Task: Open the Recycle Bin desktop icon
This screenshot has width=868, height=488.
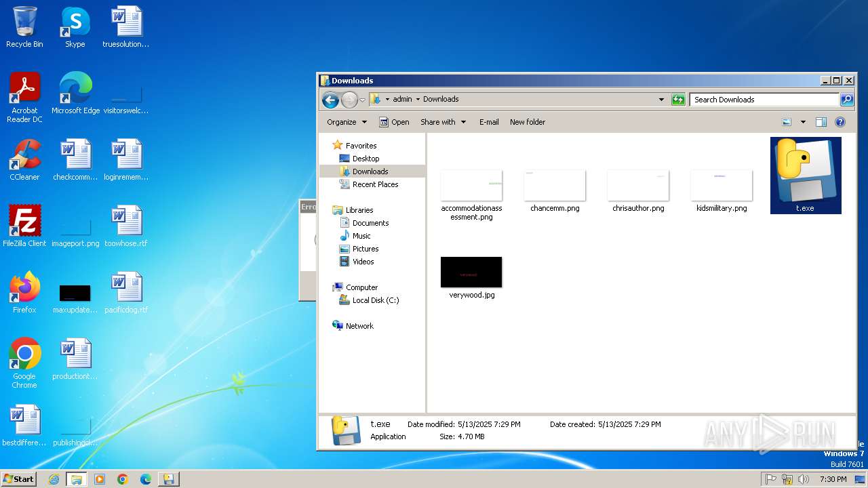Action: tap(24, 27)
